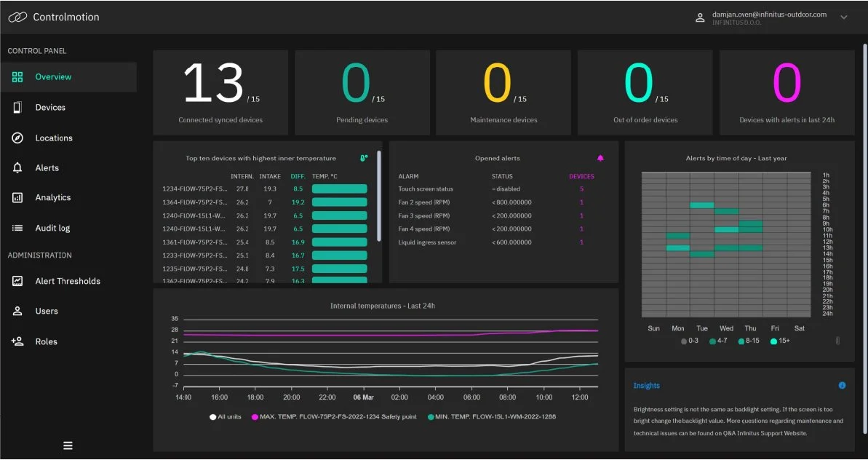Click the INTERN. column header
The image size is (868, 460).
tap(242, 177)
